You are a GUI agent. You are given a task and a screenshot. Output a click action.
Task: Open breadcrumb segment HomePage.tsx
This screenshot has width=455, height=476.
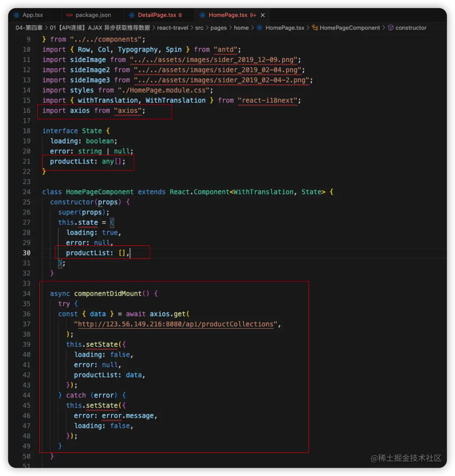coord(285,27)
